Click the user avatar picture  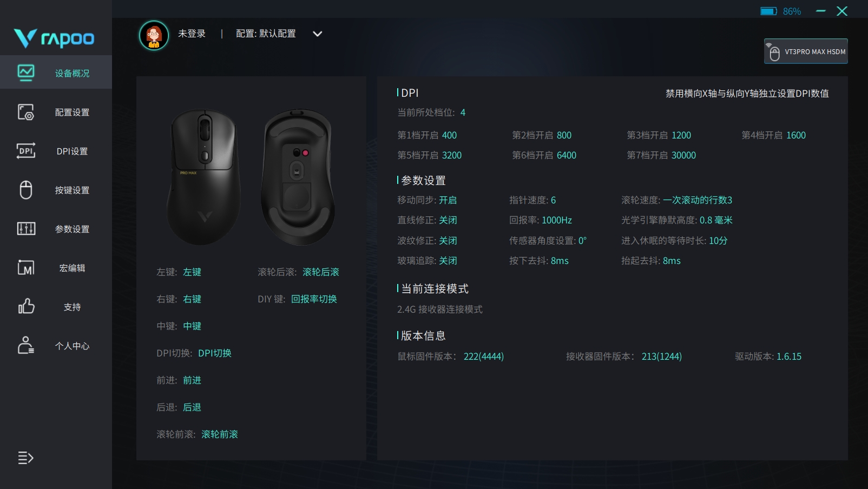154,35
